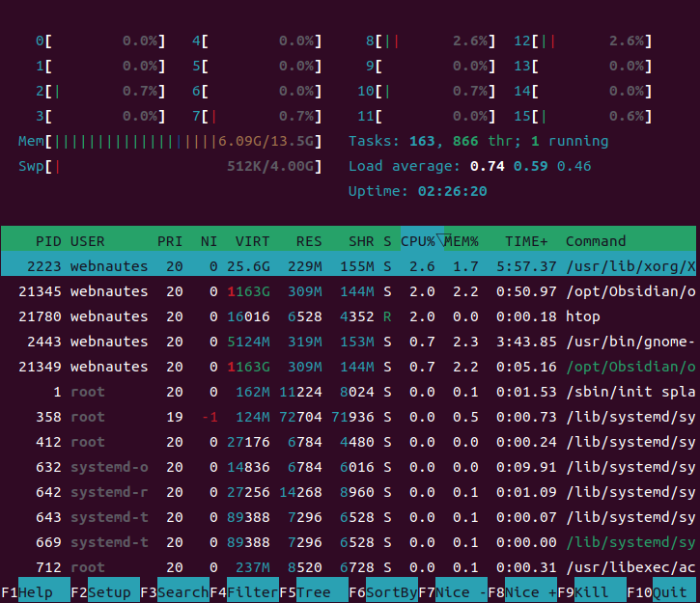Select process row with PID 358

click(349, 417)
